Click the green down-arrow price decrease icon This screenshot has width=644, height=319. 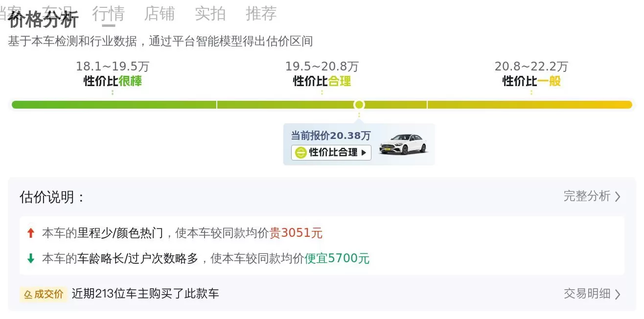[31, 258]
